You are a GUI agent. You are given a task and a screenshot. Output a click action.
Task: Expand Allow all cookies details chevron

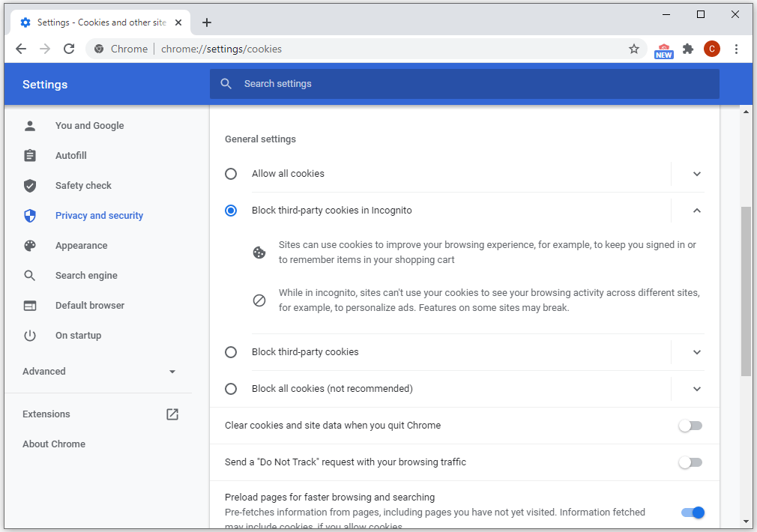coord(696,174)
